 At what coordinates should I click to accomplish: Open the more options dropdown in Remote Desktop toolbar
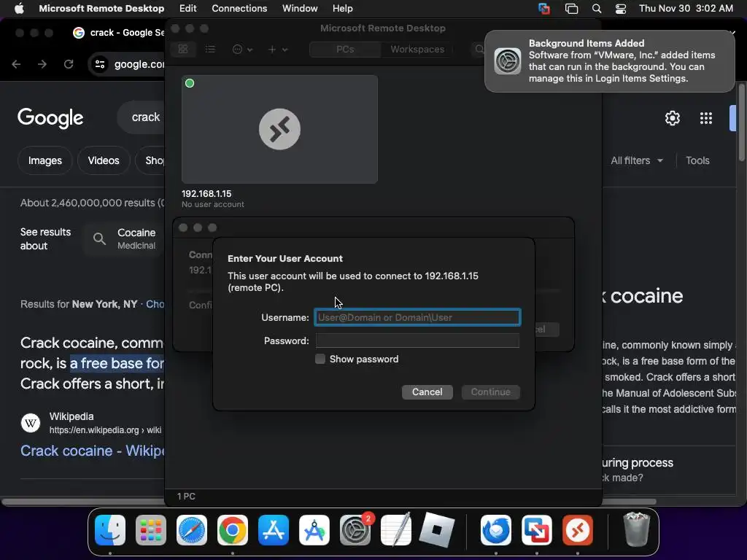click(x=242, y=49)
